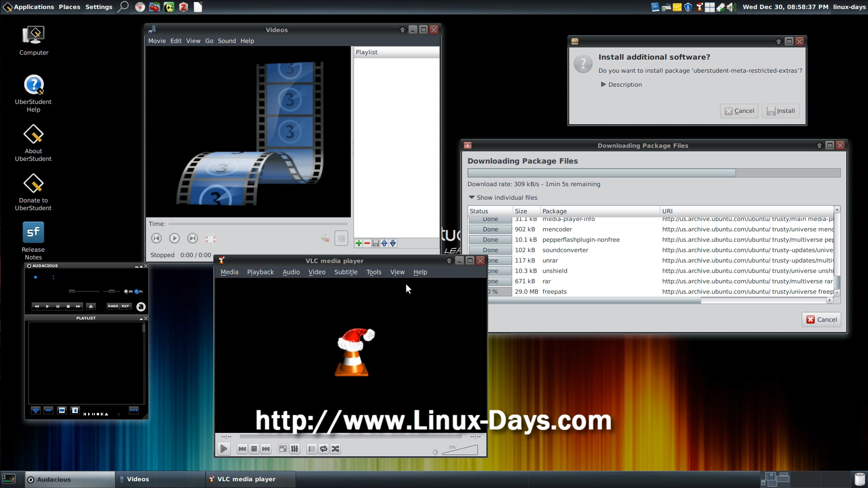Toggle VLC loop/repeat mode
The width and height of the screenshot is (868, 488).
324,449
